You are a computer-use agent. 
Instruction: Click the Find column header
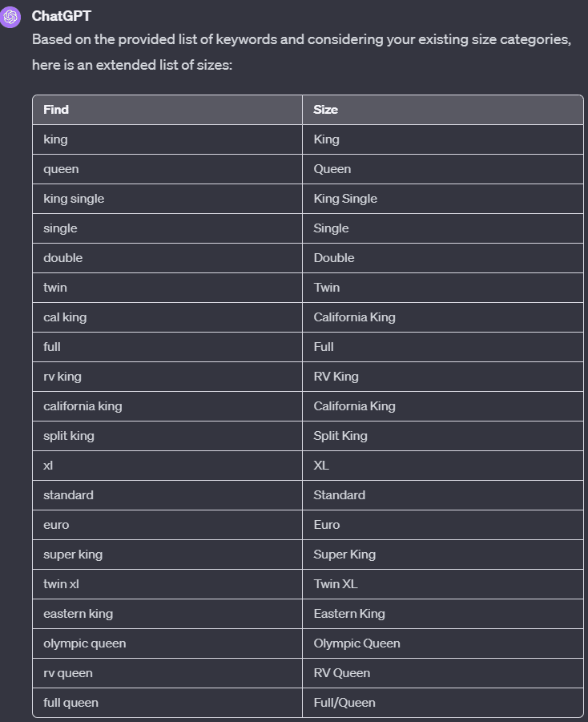[56, 110]
